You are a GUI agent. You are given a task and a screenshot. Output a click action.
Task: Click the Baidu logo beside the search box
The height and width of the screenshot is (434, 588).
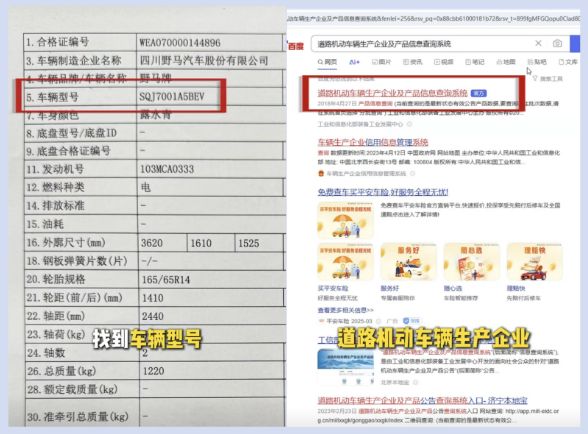pyautogui.click(x=296, y=46)
